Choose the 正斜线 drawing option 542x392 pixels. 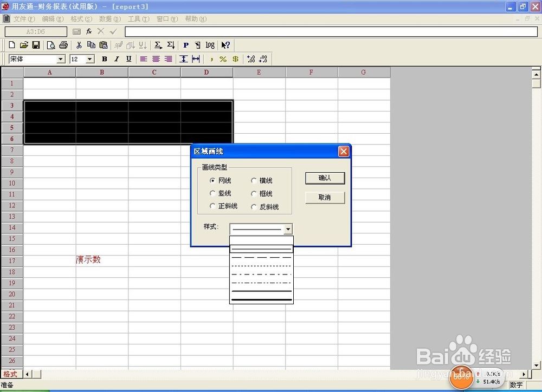pos(211,206)
